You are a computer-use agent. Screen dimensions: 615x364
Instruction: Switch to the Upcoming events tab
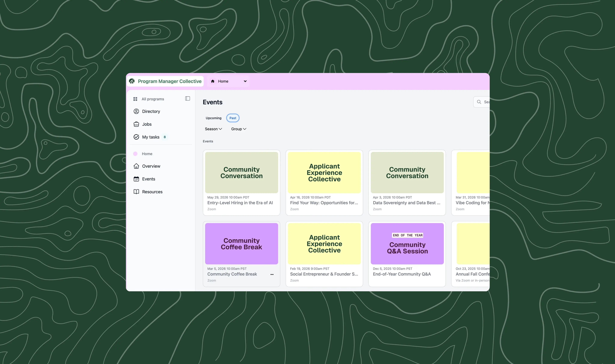click(x=214, y=118)
